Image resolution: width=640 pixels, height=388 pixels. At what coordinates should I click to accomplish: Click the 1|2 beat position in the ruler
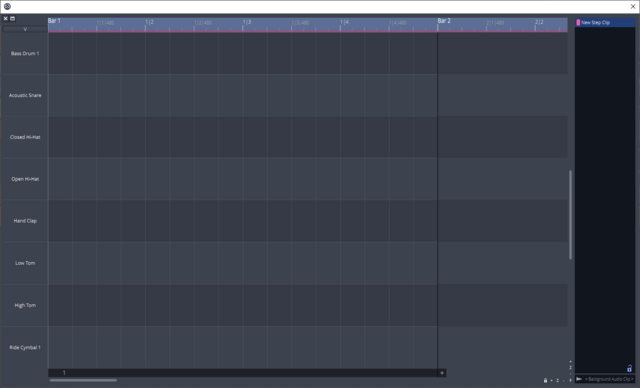coord(149,22)
